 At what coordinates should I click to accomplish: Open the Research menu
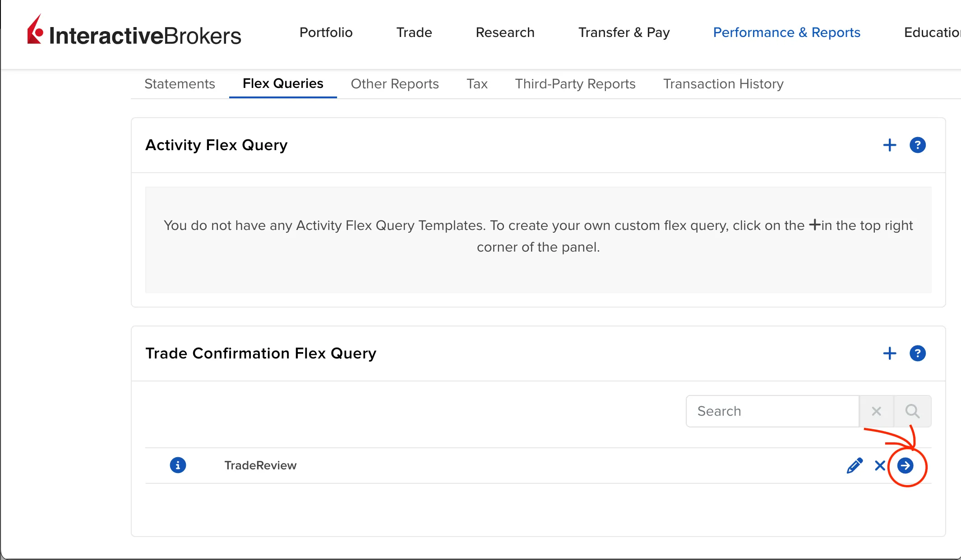pos(505,32)
